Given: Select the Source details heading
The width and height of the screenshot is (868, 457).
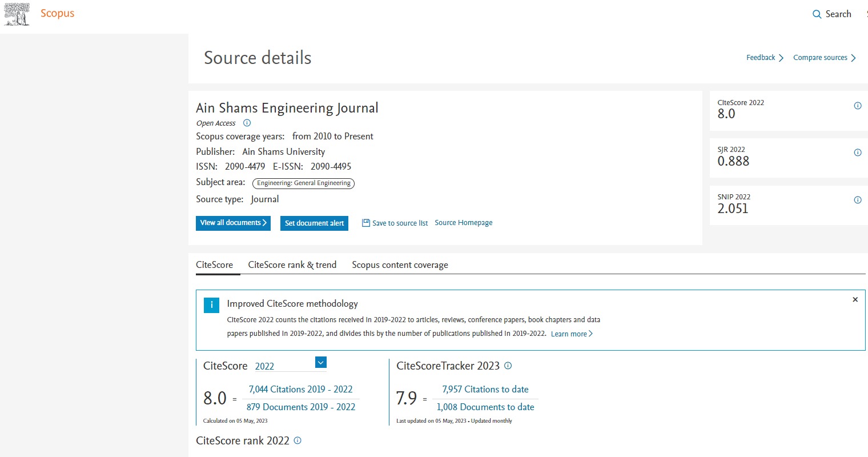Looking at the screenshot, I should click(258, 58).
